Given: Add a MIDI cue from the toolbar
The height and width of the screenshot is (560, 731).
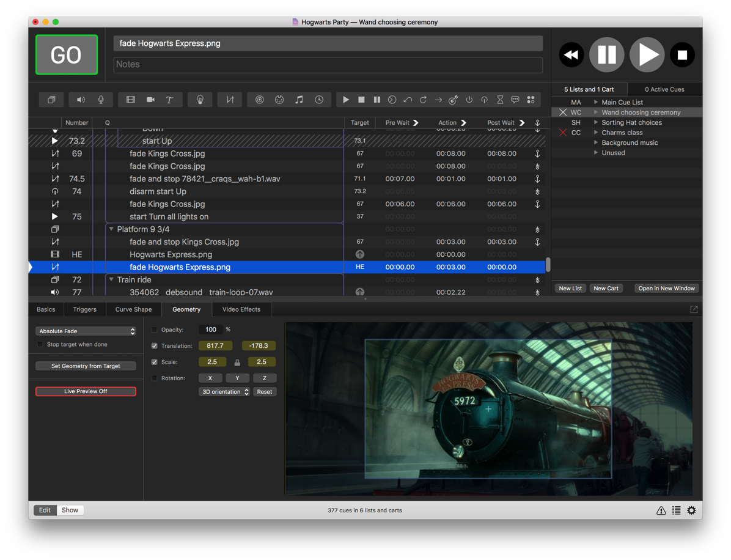Looking at the screenshot, I should (279, 100).
